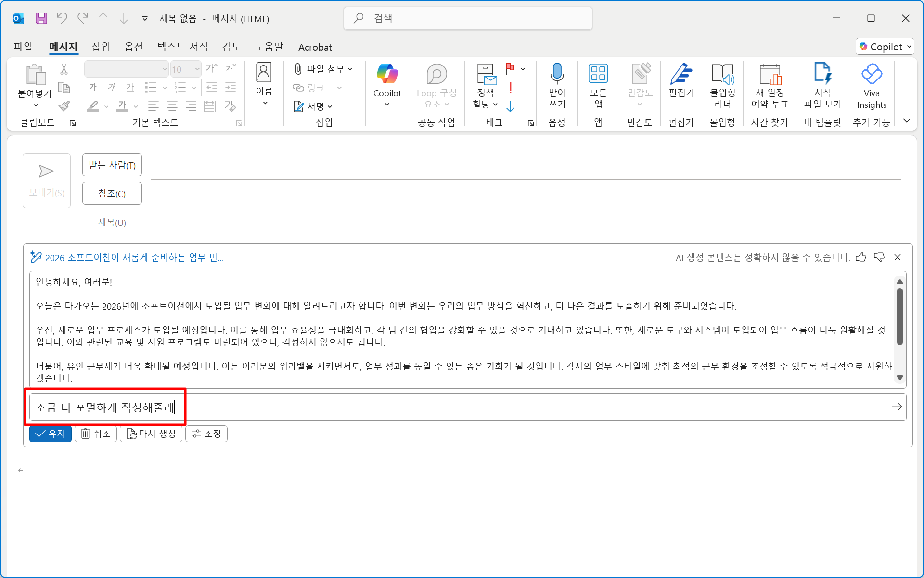Open the Scheduling Poll calendar icon
This screenshot has height=578, width=924.
(770, 74)
